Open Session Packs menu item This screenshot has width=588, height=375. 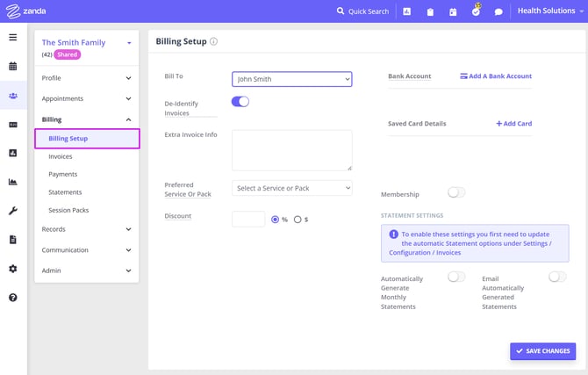(68, 211)
